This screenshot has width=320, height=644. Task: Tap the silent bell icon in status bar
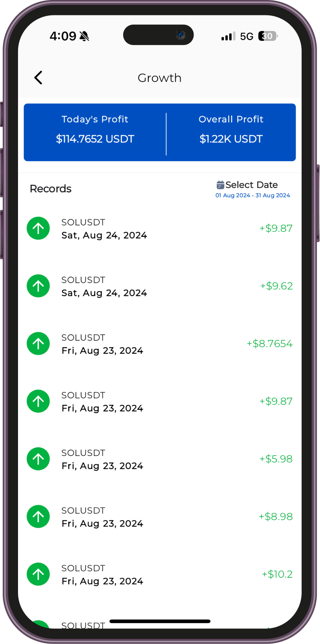click(84, 36)
